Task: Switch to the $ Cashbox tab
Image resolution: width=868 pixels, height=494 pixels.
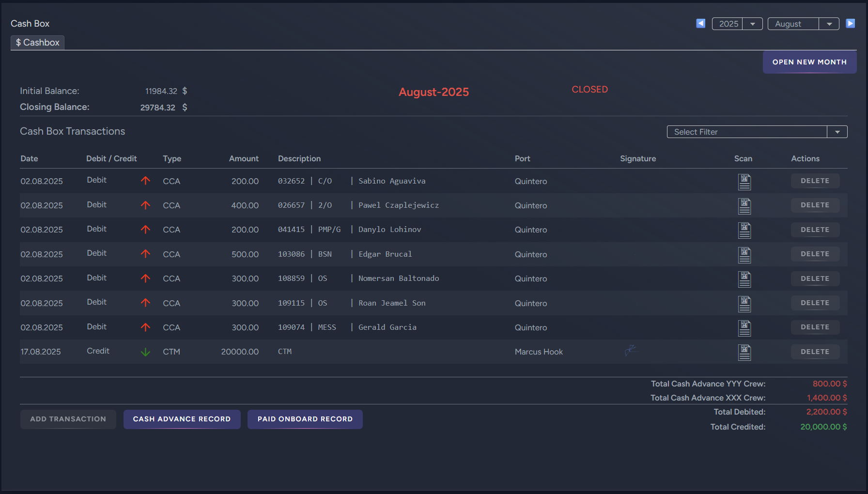Action: click(x=38, y=43)
